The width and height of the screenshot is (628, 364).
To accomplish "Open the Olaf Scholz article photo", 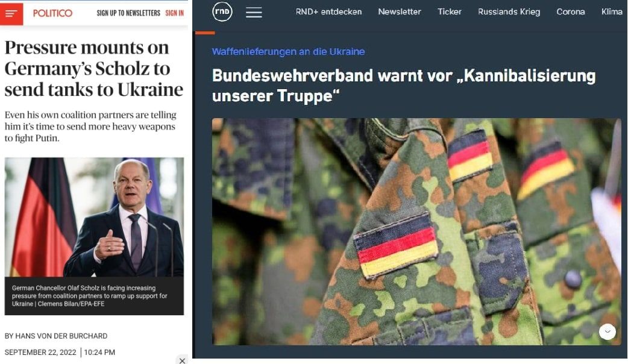I will [94, 217].
